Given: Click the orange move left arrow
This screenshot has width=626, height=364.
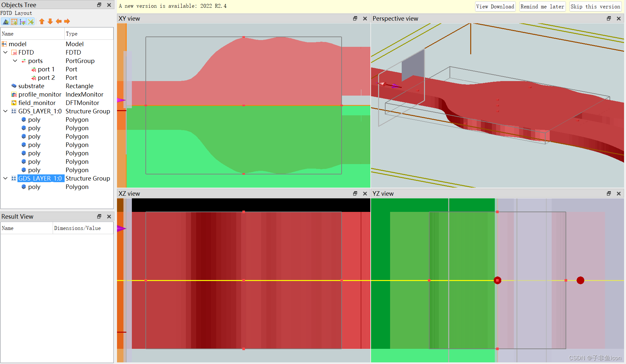Looking at the screenshot, I should coord(58,21).
